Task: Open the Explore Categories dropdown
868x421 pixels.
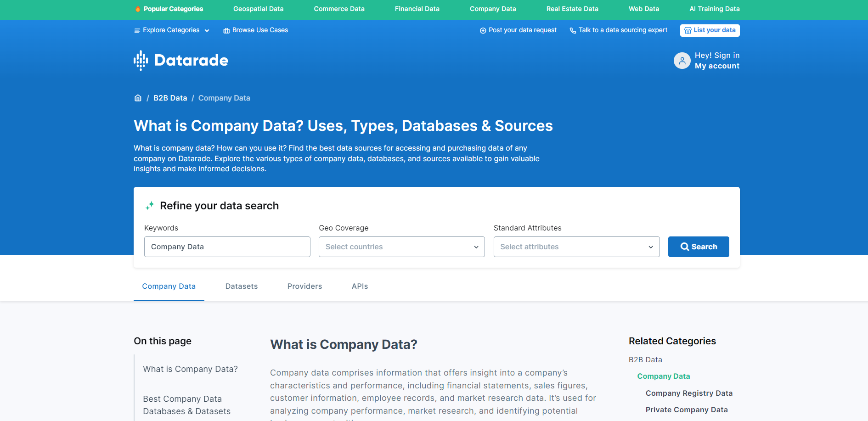Action: coord(171,30)
